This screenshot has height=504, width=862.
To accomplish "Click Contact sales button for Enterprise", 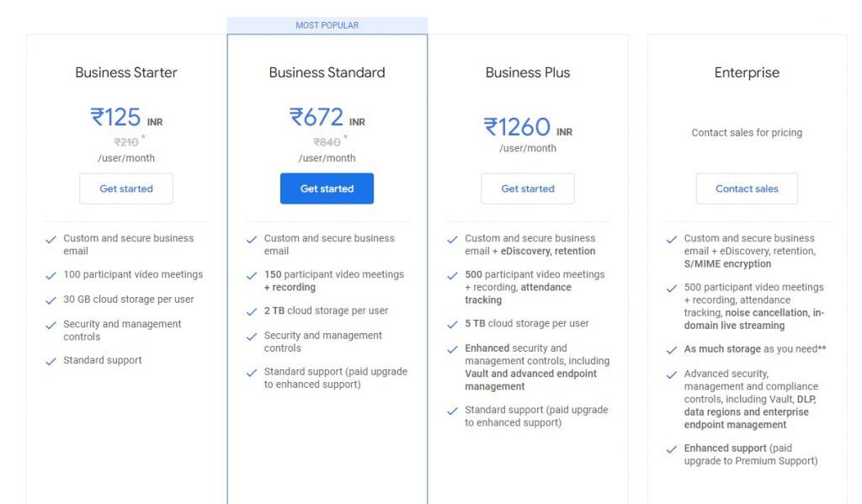I will (747, 188).
